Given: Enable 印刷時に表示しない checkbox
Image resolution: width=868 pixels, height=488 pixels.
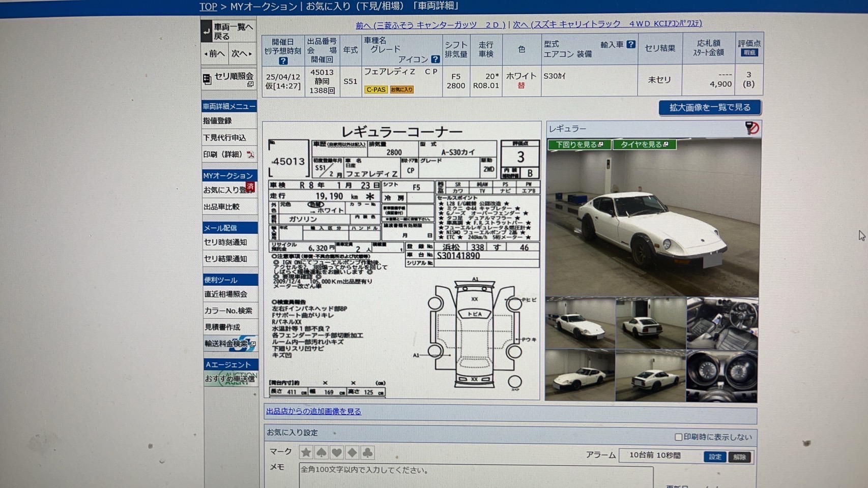Looking at the screenshot, I should tap(678, 437).
